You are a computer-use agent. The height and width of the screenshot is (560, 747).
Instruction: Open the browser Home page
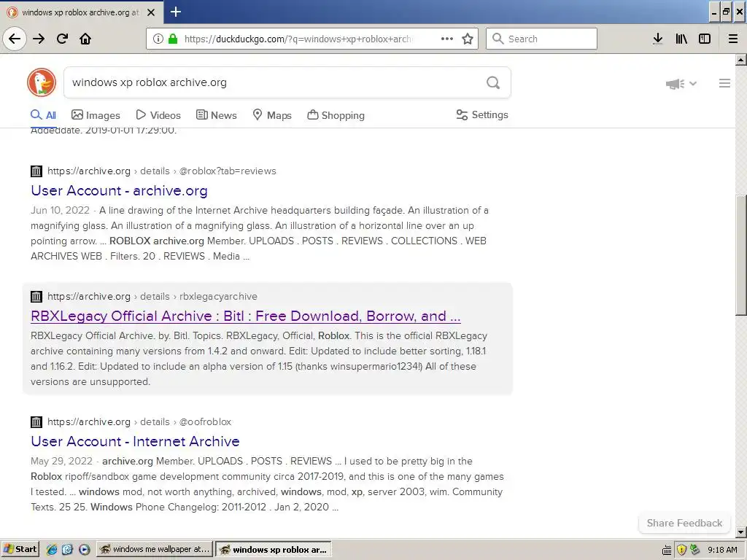[x=85, y=39]
